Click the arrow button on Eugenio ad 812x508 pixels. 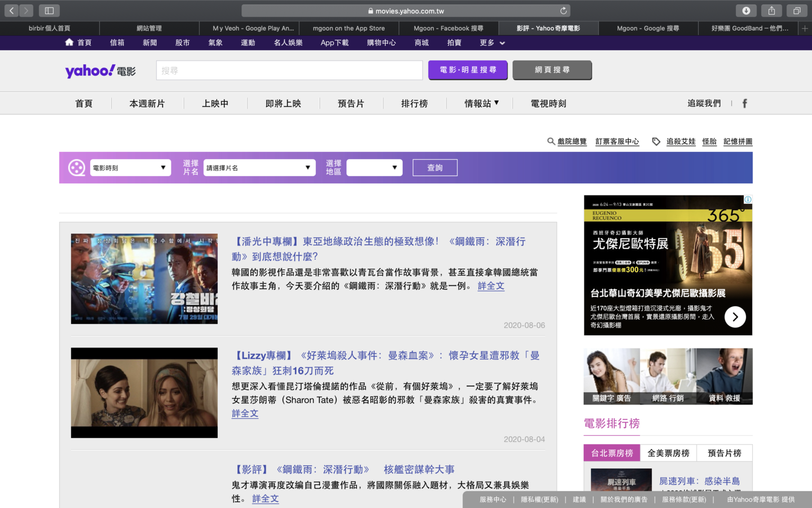pyautogui.click(x=735, y=317)
